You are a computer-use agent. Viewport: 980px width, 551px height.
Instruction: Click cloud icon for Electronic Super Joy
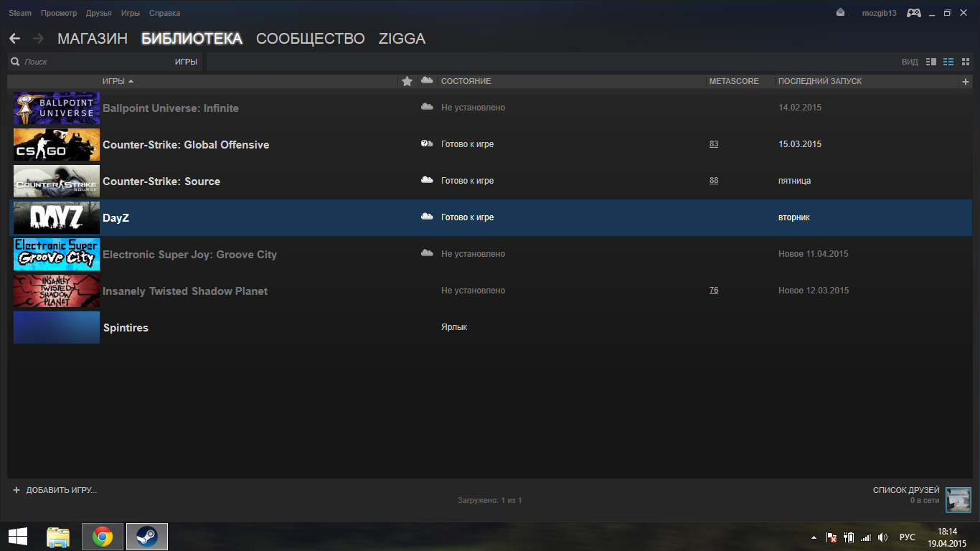(427, 253)
